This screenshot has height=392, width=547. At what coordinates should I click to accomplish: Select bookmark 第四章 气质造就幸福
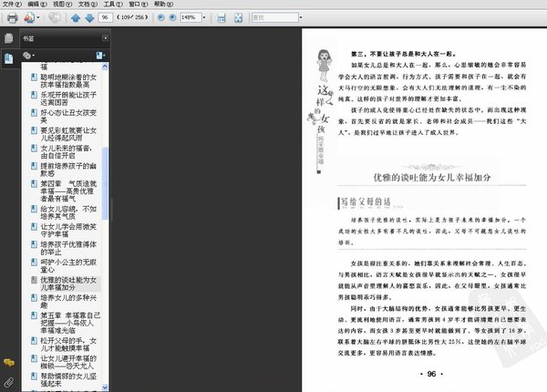[68, 191]
